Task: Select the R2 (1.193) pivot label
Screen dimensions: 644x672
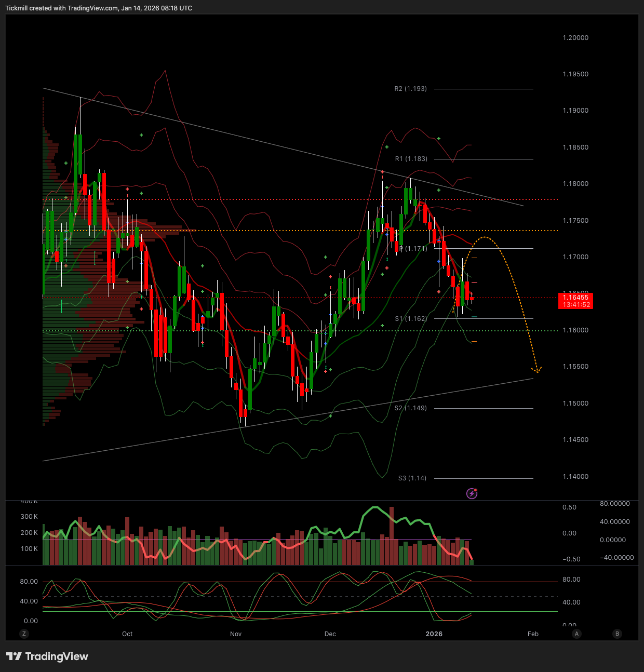Action: (410, 89)
